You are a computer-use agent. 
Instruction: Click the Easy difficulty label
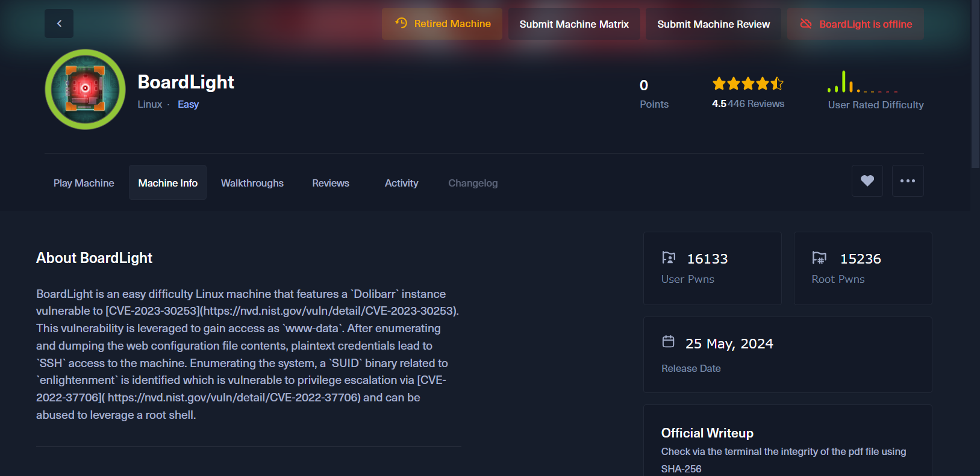coord(188,104)
